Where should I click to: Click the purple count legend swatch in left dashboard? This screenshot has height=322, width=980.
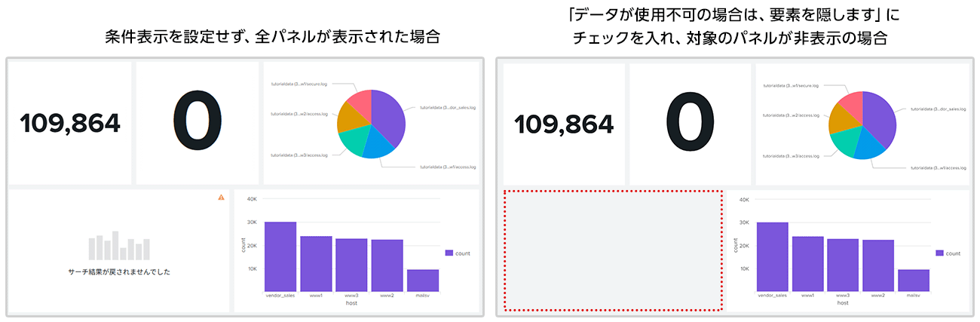[x=449, y=253]
